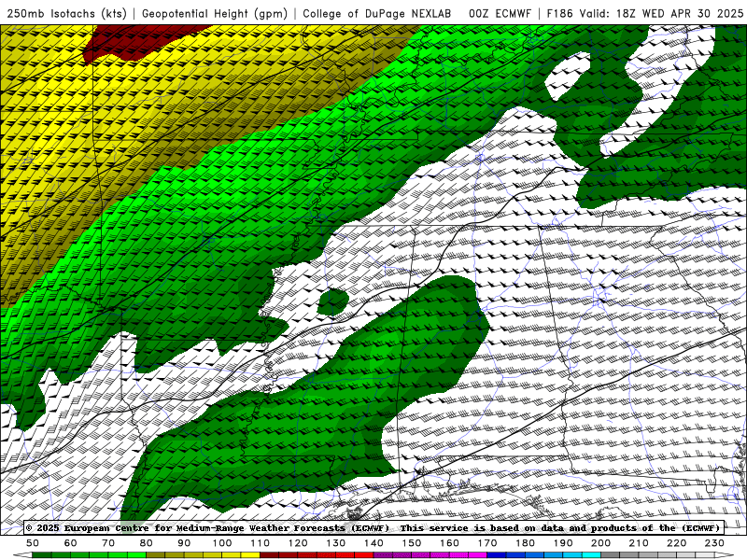
Task: Click the legend value 200
Action: pyautogui.click(x=600, y=543)
